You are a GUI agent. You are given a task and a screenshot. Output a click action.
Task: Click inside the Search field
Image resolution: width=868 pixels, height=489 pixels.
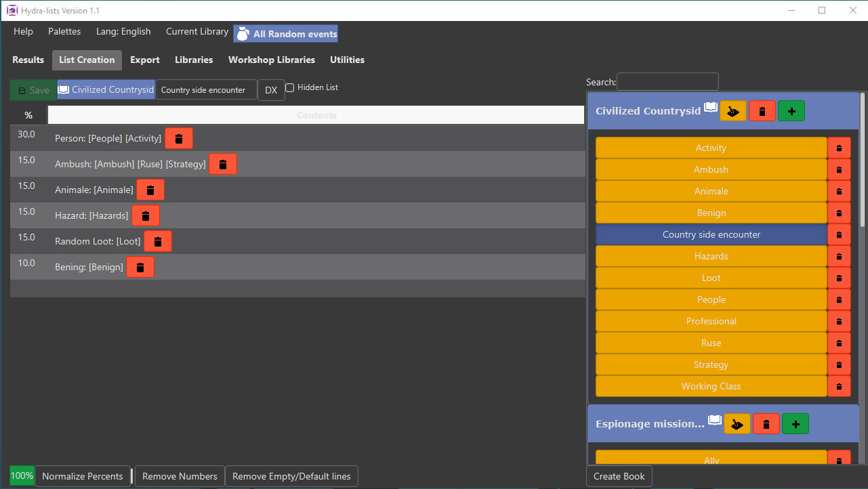tap(667, 81)
